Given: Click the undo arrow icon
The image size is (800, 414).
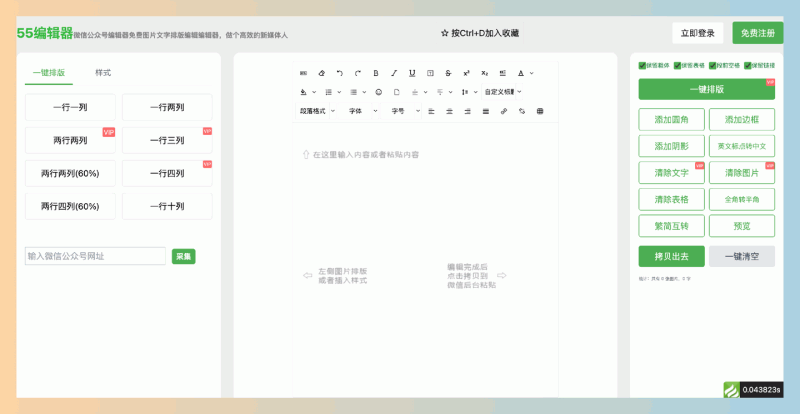Looking at the screenshot, I should [x=340, y=74].
